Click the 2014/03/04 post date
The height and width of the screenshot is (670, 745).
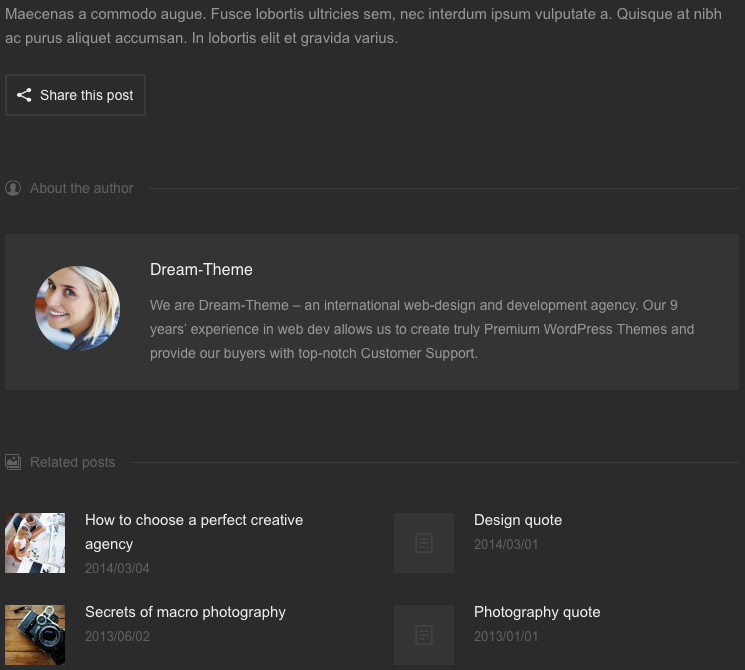click(117, 568)
